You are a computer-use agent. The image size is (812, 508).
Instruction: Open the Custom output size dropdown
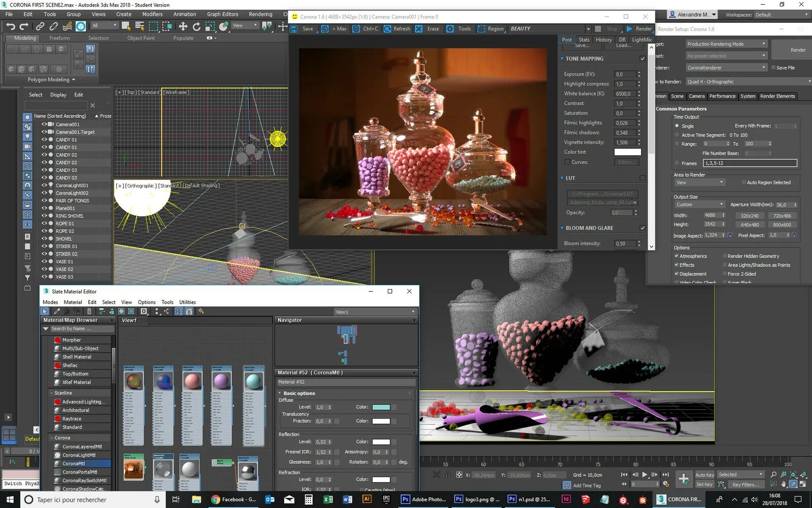pyautogui.click(x=699, y=205)
